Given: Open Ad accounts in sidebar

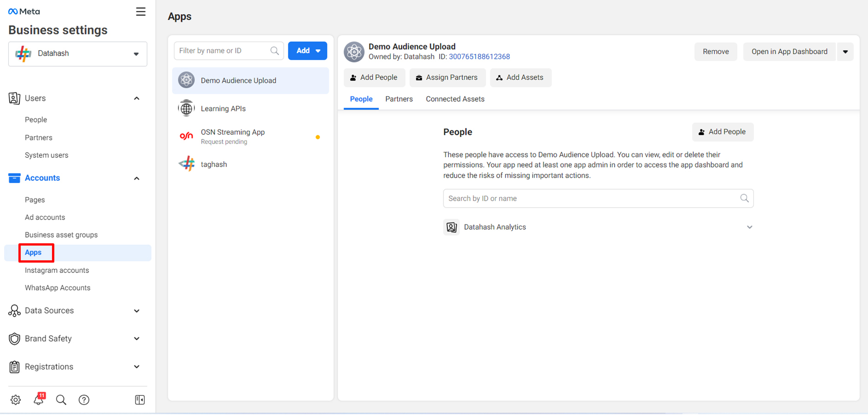Looking at the screenshot, I should tap(45, 217).
